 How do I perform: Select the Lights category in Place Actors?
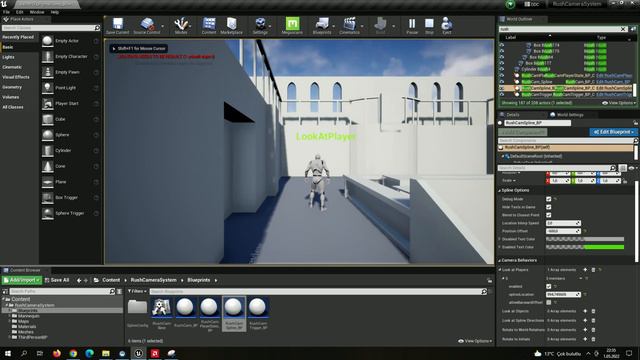tap(8, 57)
